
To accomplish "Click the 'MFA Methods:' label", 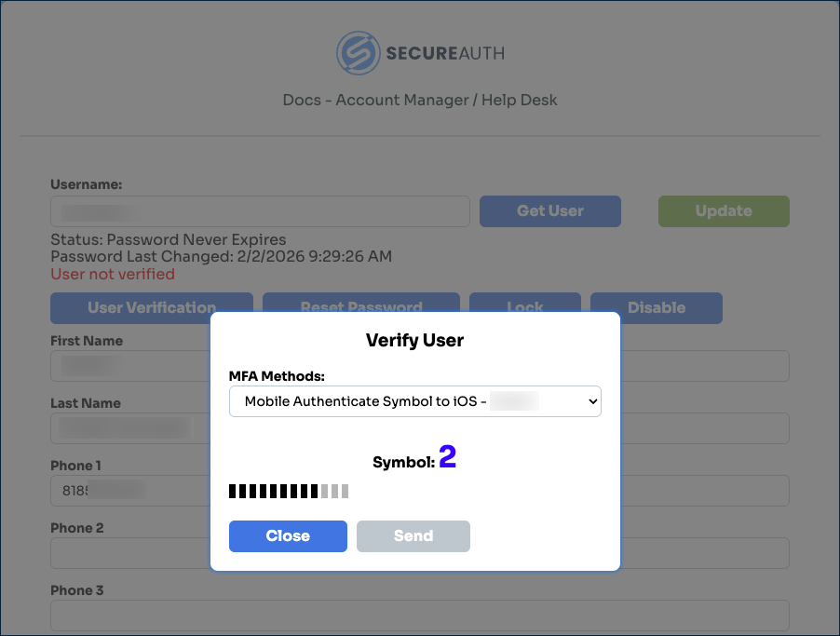I will 277,376.
